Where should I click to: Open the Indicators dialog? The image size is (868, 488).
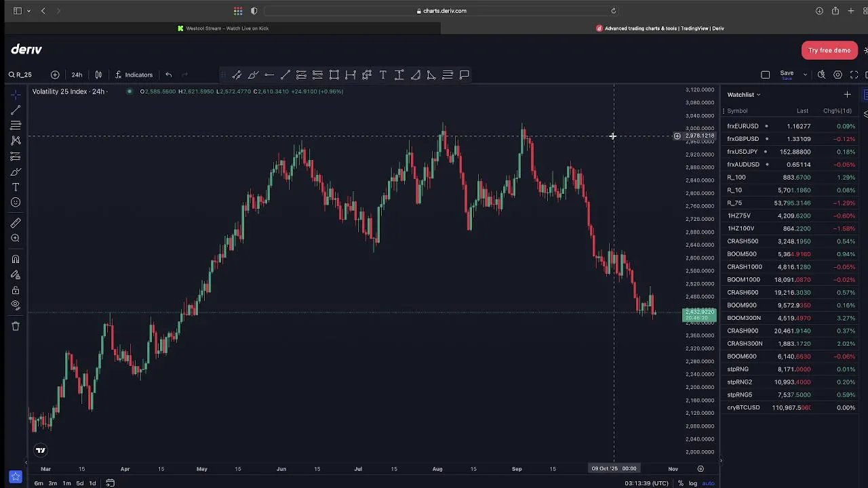tap(134, 75)
